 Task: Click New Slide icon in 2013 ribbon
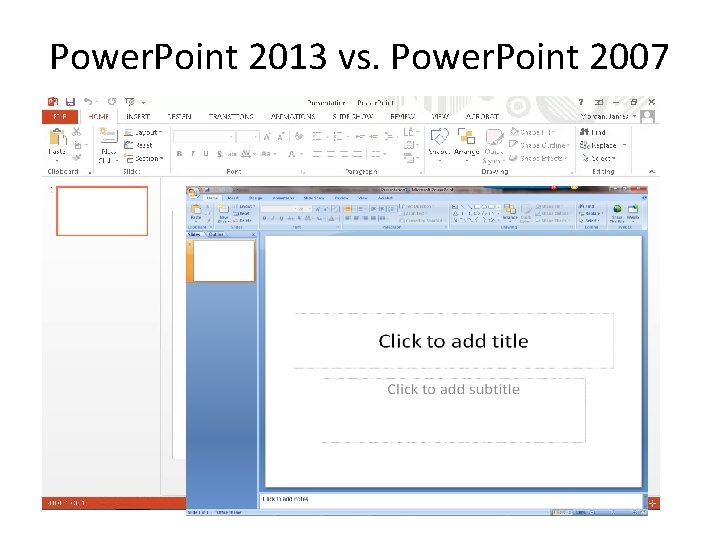point(108,135)
